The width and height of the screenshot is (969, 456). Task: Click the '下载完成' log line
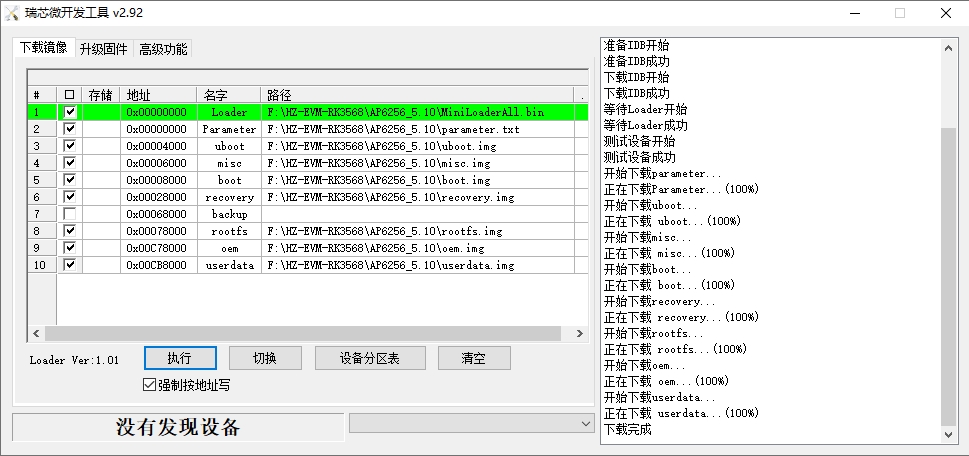click(x=627, y=429)
